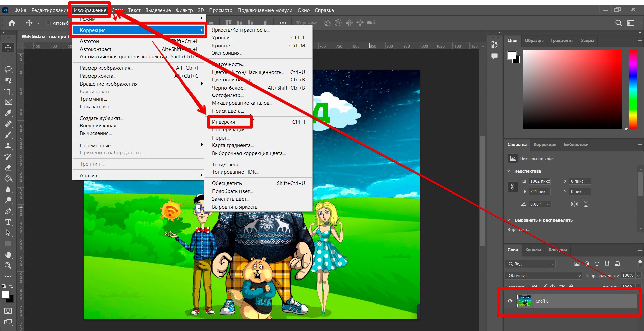
Task: Open the rotation angle dropdown arrow
Action: coord(548,204)
